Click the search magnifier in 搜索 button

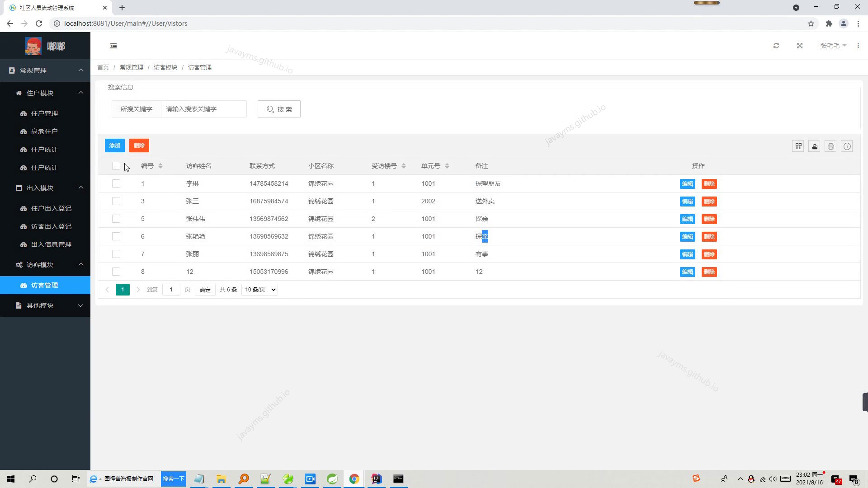click(270, 109)
